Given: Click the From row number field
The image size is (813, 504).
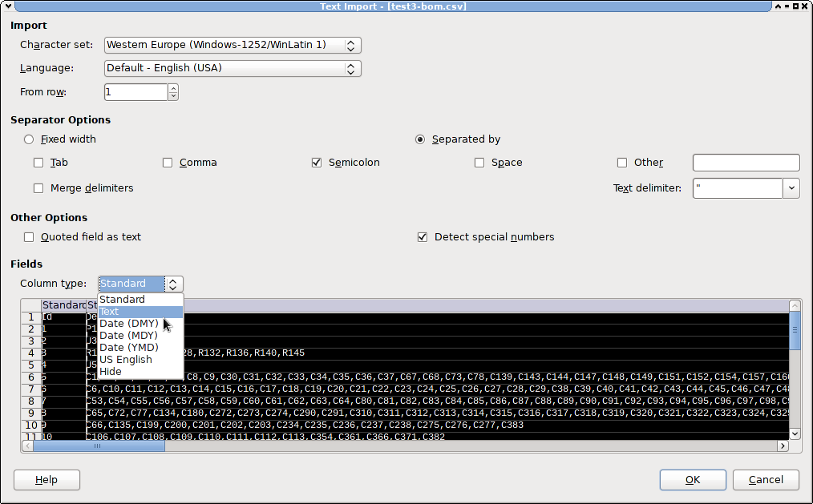Looking at the screenshot, I should tap(135, 92).
